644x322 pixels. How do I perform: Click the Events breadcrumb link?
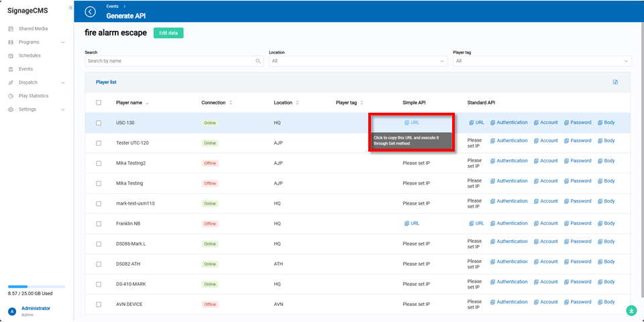tap(112, 6)
